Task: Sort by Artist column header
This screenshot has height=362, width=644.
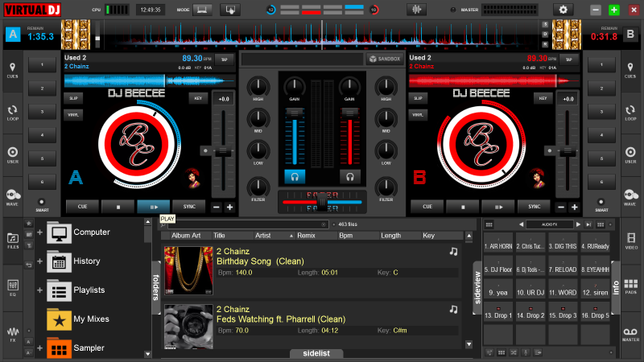Action: pyautogui.click(x=275, y=236)
